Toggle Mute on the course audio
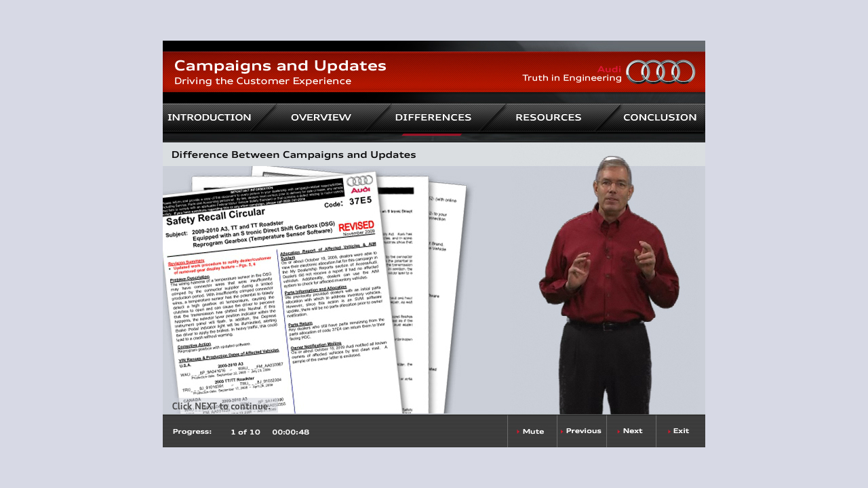The height and width of the screenshot is (488, 868). tap(532, 430)
